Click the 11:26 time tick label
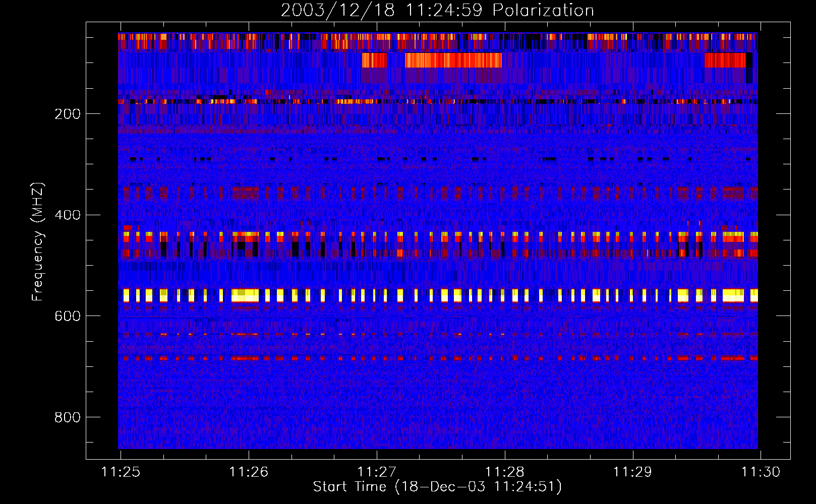Image resolution: width=816 pixels, height=504 pixels. [x=249, y=472]
